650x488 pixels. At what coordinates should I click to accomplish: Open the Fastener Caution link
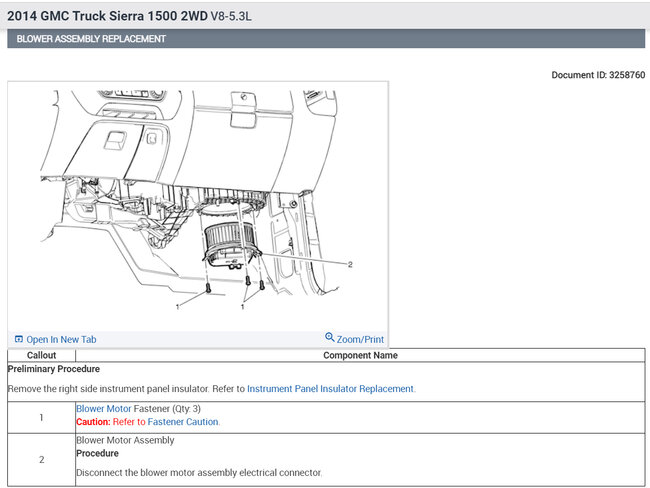[183, 422]
